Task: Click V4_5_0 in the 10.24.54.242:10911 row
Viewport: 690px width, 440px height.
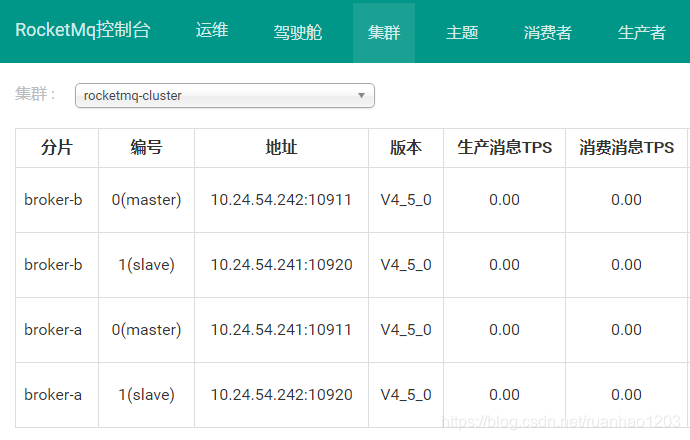Action: (406, 200)
